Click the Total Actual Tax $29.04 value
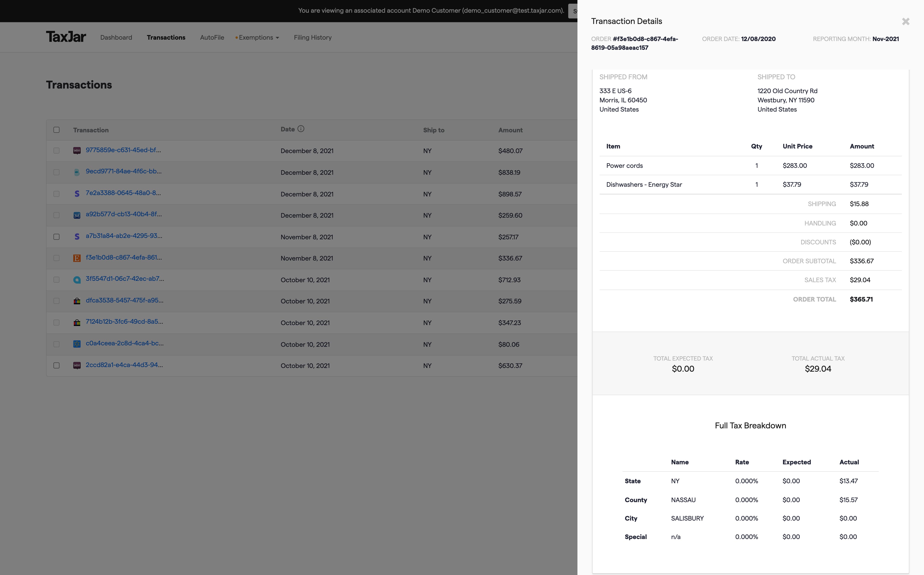This screenshot has width=924, height=575. [818, 369]
